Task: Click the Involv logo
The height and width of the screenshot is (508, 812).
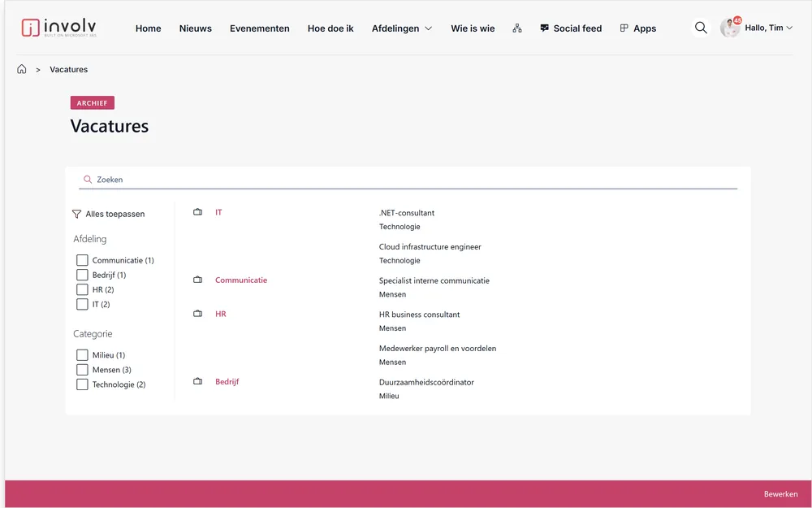Action: [x=59, y=28]
